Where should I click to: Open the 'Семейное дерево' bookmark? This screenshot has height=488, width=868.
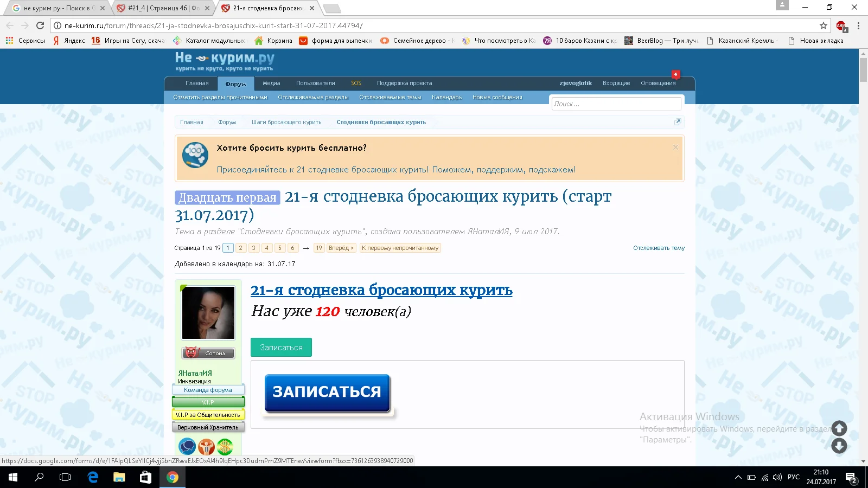[x=417, y=41]
